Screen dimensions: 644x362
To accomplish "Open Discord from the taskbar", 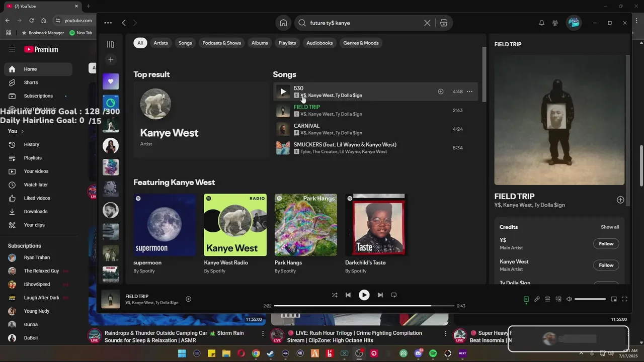I will point(419,353).
